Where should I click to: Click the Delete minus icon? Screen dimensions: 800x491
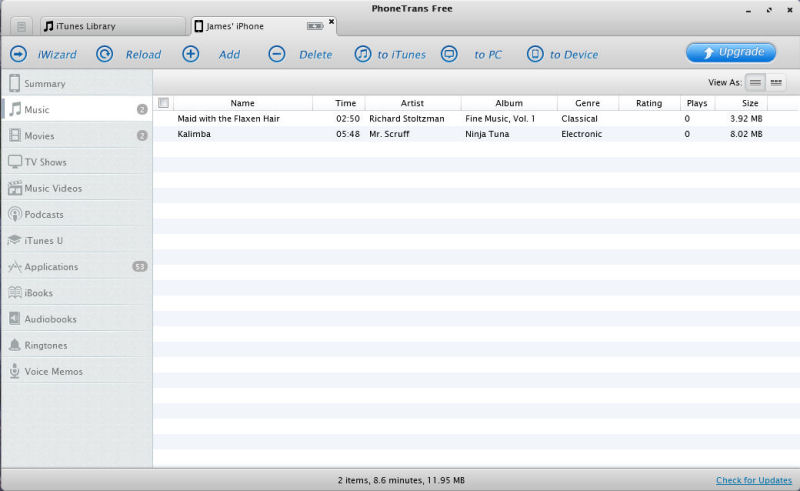[x=277, y=54]
